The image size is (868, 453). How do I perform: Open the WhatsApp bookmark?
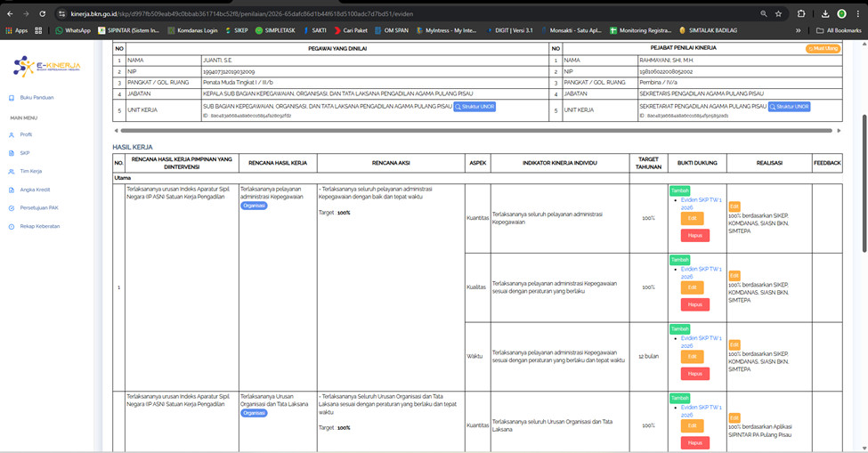73,30
